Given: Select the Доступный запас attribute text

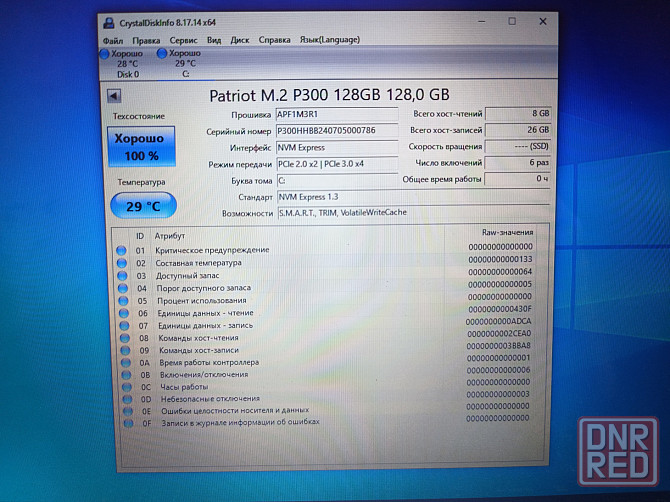Looking at the screenshot, I should (x=187, y=276).
